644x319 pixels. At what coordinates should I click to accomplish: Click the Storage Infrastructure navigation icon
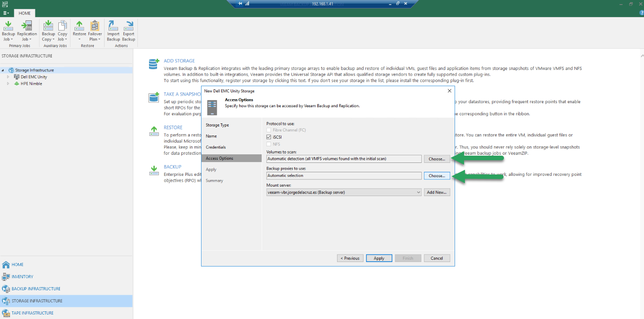pyautogui.click(x=6, y=301)
